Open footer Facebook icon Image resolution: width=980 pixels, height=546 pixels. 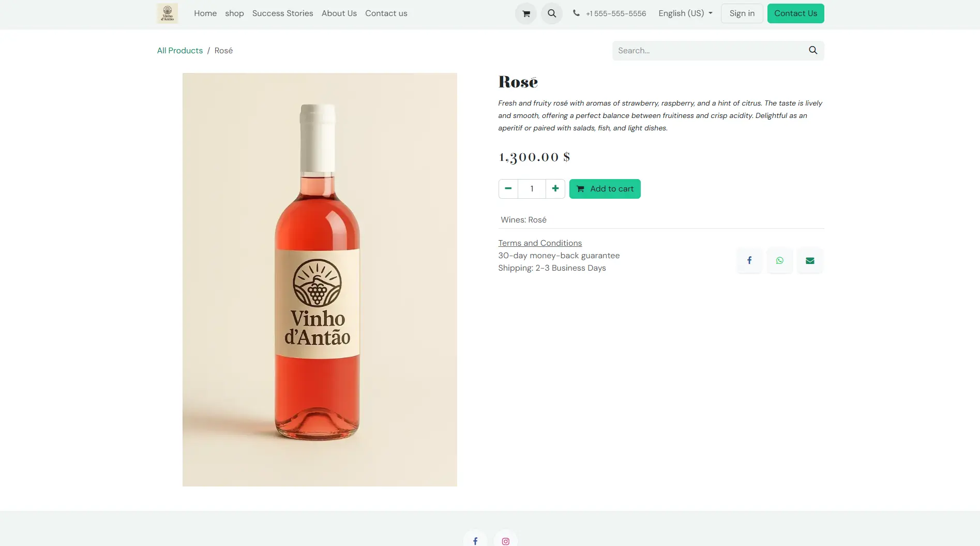[475, 541]
